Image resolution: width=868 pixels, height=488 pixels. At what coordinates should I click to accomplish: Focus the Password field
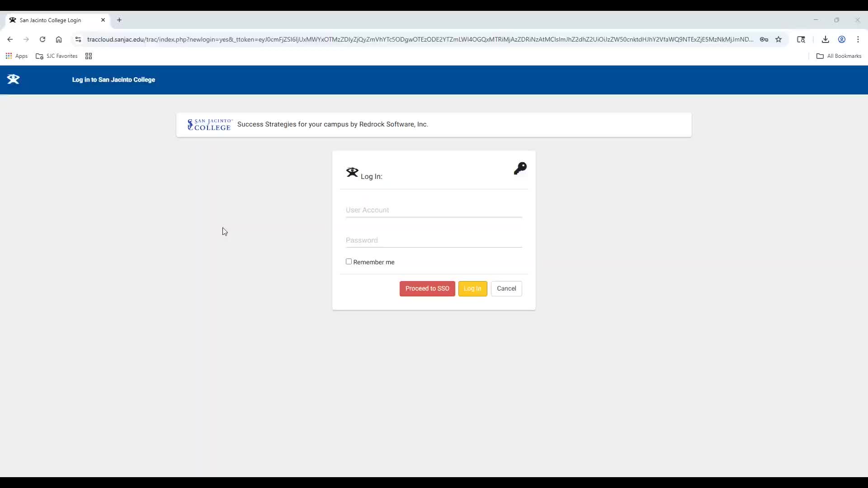[x=434, y=240]
